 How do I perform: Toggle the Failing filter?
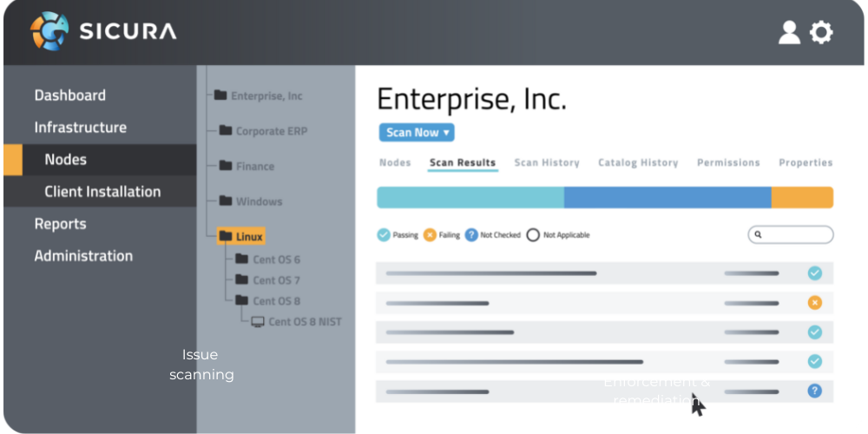click(x=430, y=235)
